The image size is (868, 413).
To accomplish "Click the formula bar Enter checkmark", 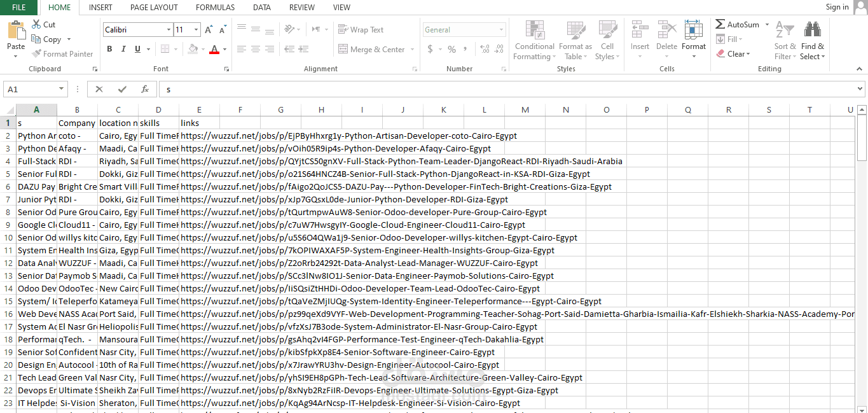I will pyautogui.click(x=122, y=89).
